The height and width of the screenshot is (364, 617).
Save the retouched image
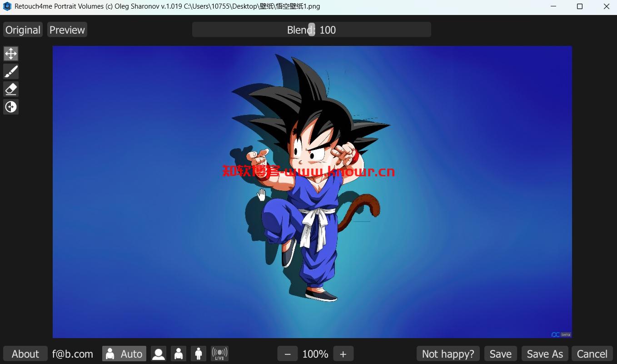(501, 354)
